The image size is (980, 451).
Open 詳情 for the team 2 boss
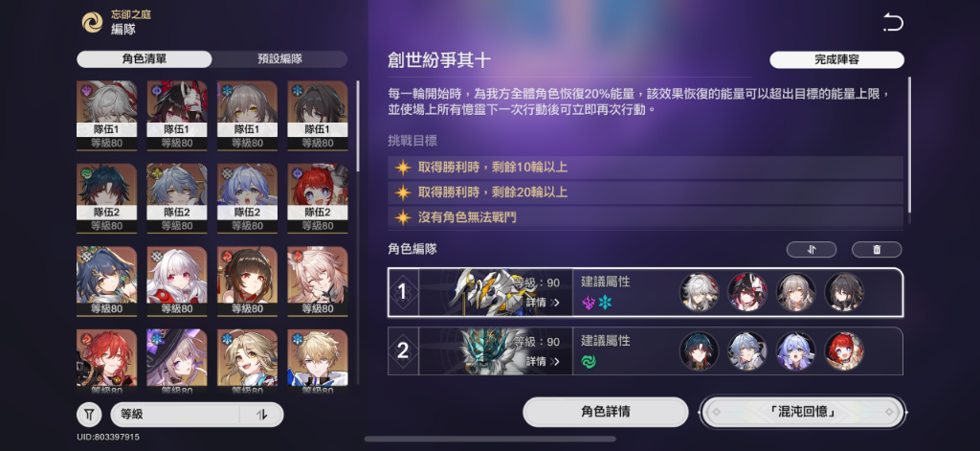click(x=543, y=362)
